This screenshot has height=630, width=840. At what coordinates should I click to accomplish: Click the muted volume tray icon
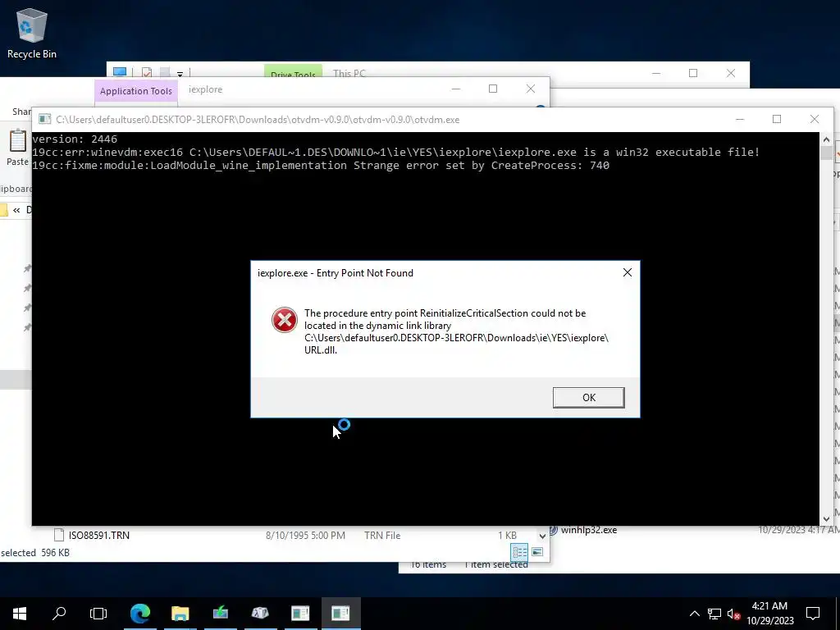[x=733, y=614]
